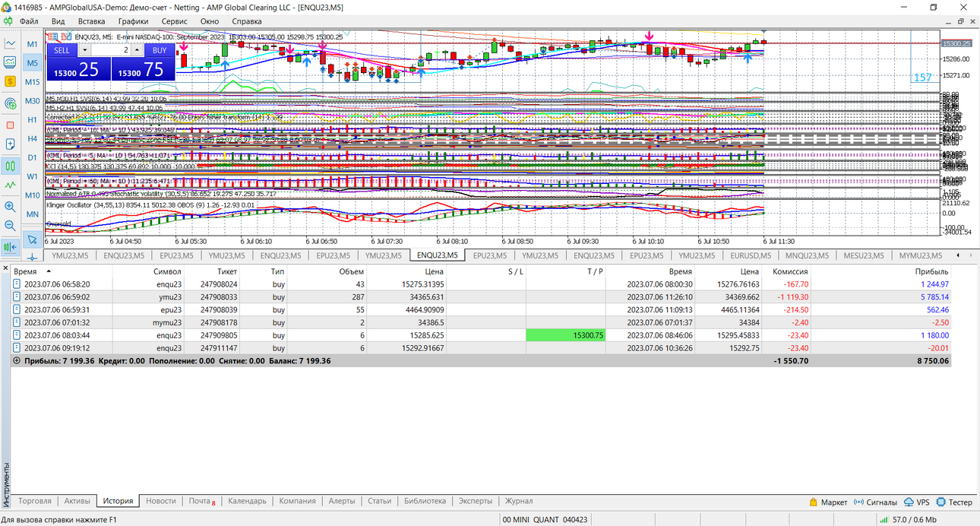The width and height of the screenshot is (980, 526).
Task: Click the buy price 15300 75 tile
Action: tap(144, 69)
